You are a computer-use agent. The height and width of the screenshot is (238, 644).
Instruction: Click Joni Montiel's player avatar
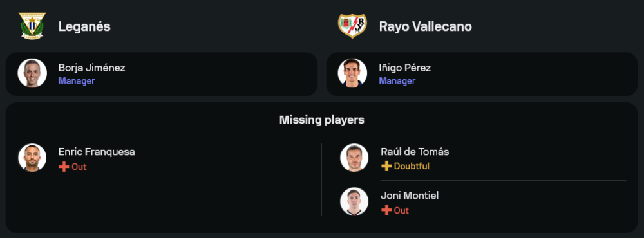(354, 201)
